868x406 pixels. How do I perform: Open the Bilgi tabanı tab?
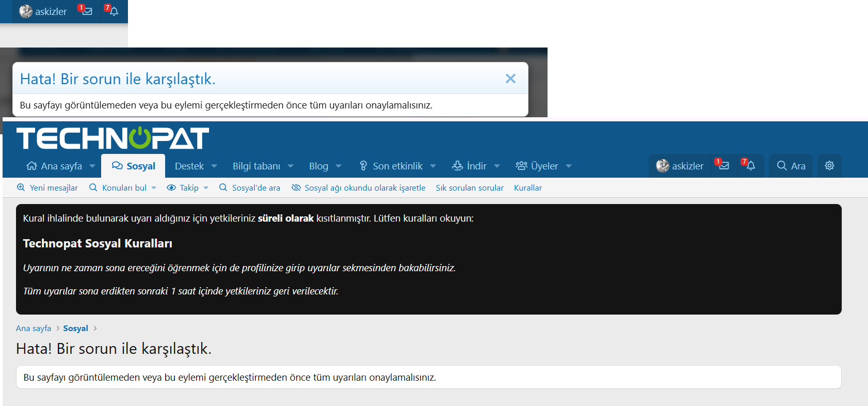(x=256, y=166)
